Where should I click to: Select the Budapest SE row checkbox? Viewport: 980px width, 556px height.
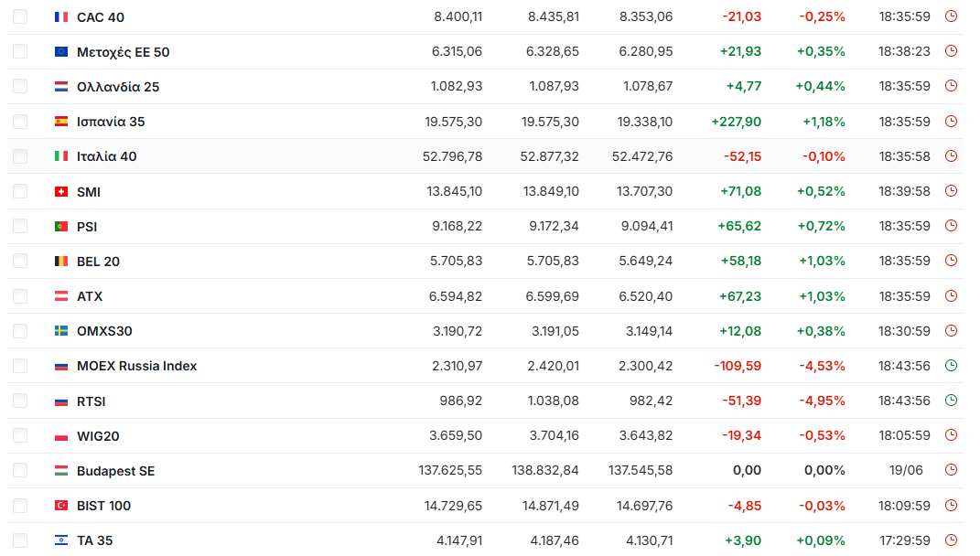click(x=20, y=470)
